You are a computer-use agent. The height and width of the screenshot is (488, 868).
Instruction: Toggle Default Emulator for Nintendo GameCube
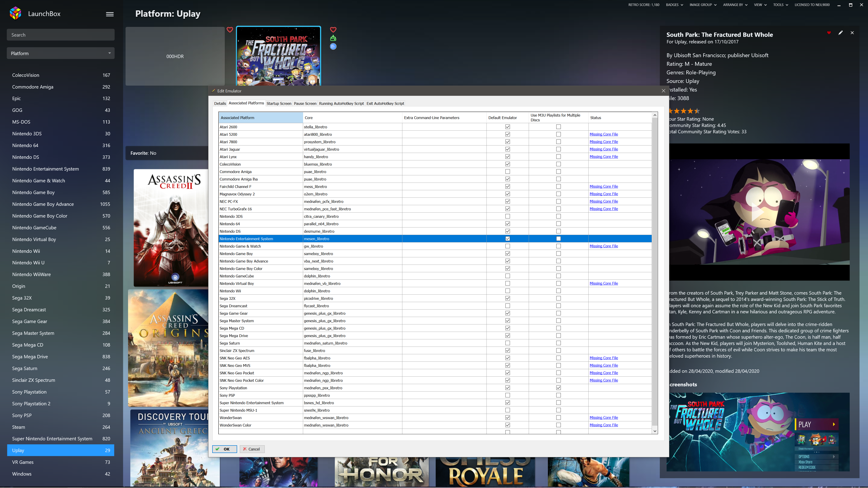pyautogui.click(x=507, y=276)
